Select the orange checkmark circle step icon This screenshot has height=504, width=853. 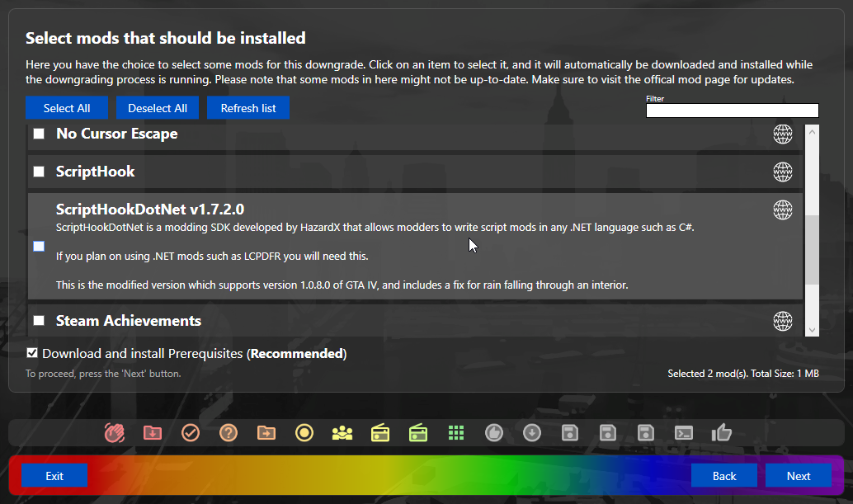coord(191,433)
